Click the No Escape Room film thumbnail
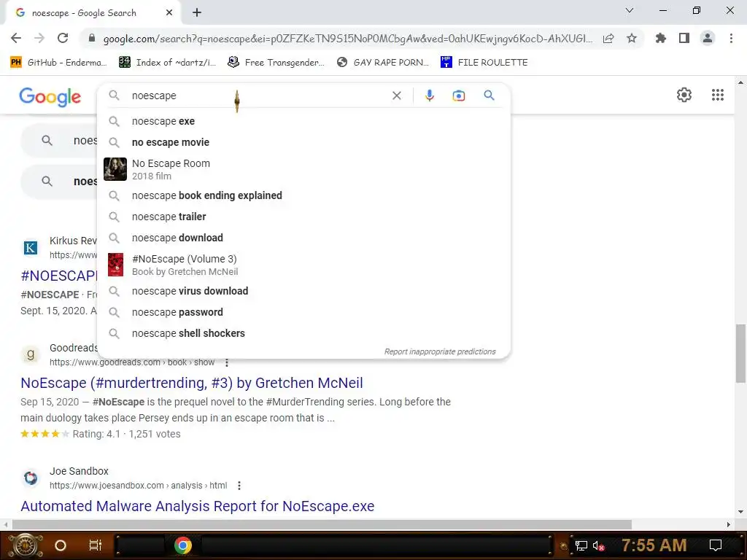The image size is (747, 560). coord(115,169)
